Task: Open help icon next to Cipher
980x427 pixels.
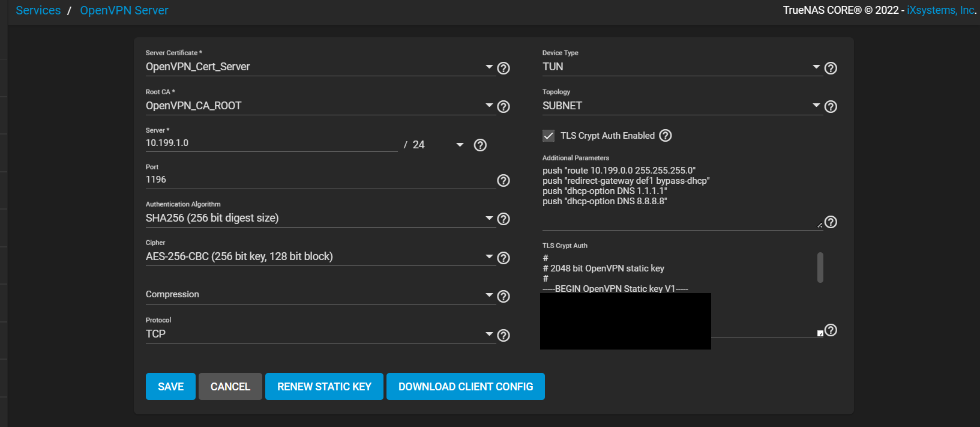Action: point(504,258)
